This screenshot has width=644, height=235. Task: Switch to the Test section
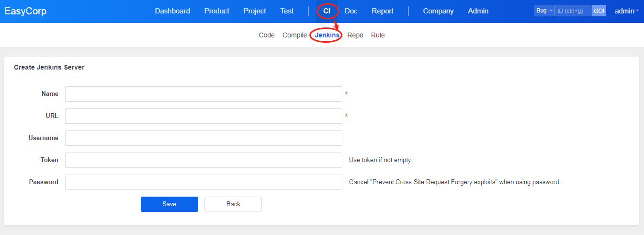pos(287,11)
